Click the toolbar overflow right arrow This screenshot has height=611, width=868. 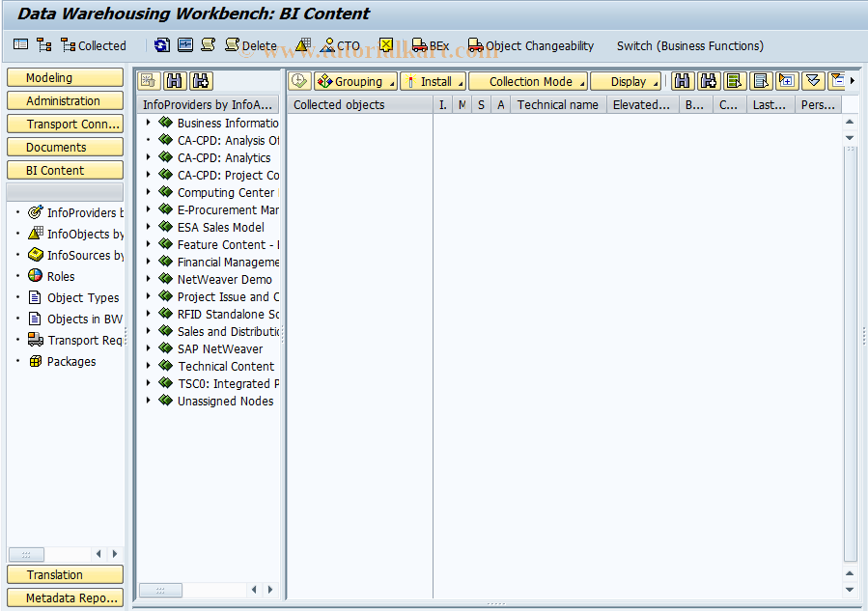(852, 81)
